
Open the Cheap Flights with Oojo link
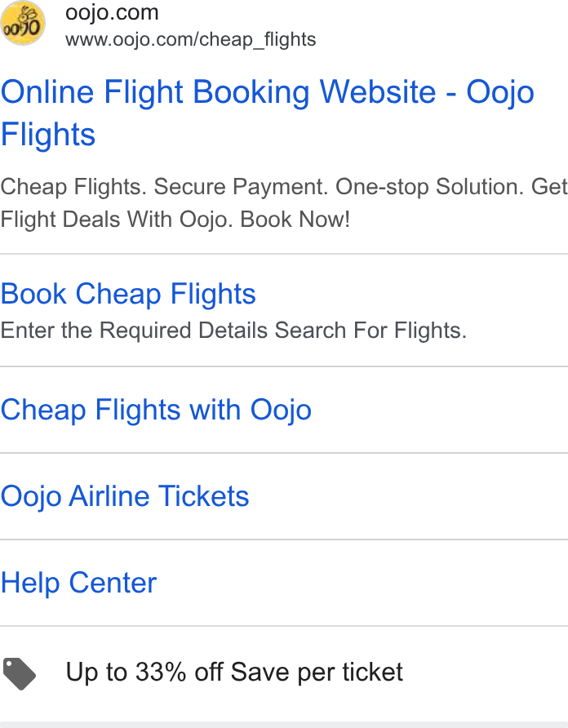[156, 410]
